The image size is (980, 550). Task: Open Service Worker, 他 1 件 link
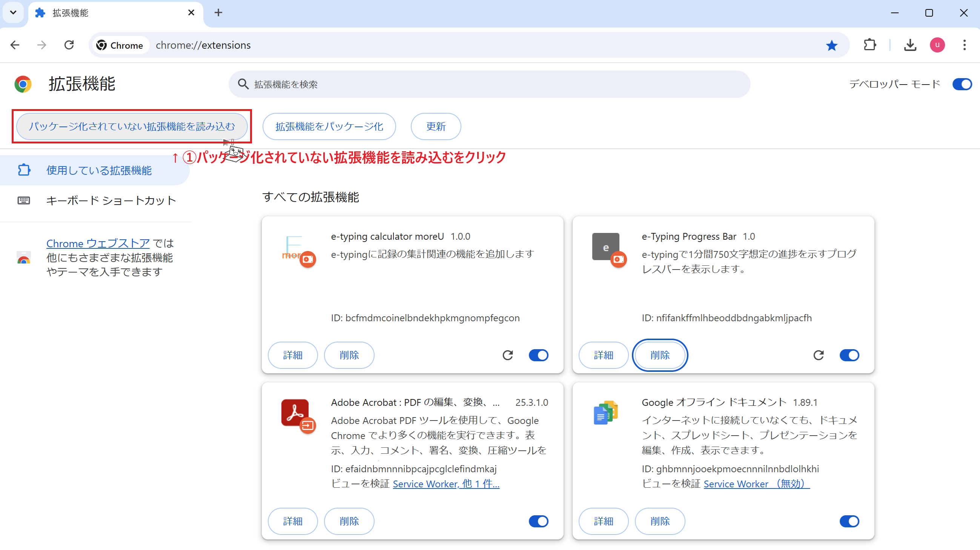(x=446, y=484)
